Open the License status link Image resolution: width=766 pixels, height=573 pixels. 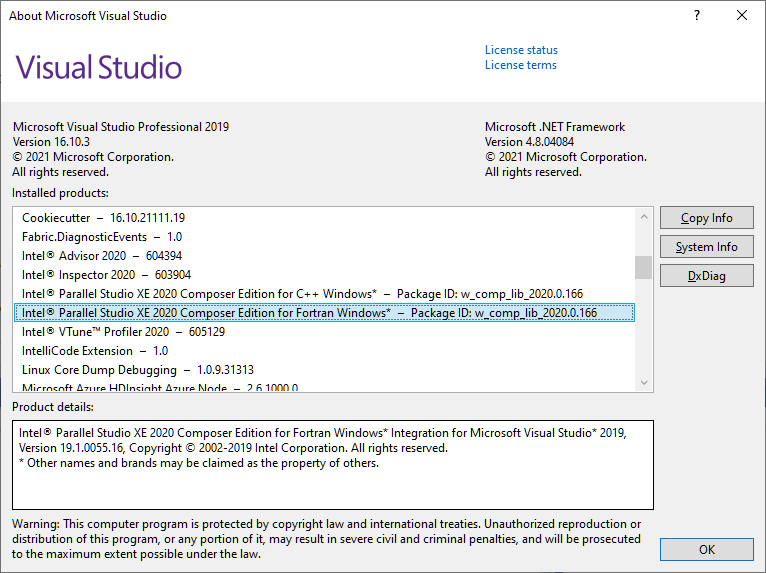pos(521,50)
